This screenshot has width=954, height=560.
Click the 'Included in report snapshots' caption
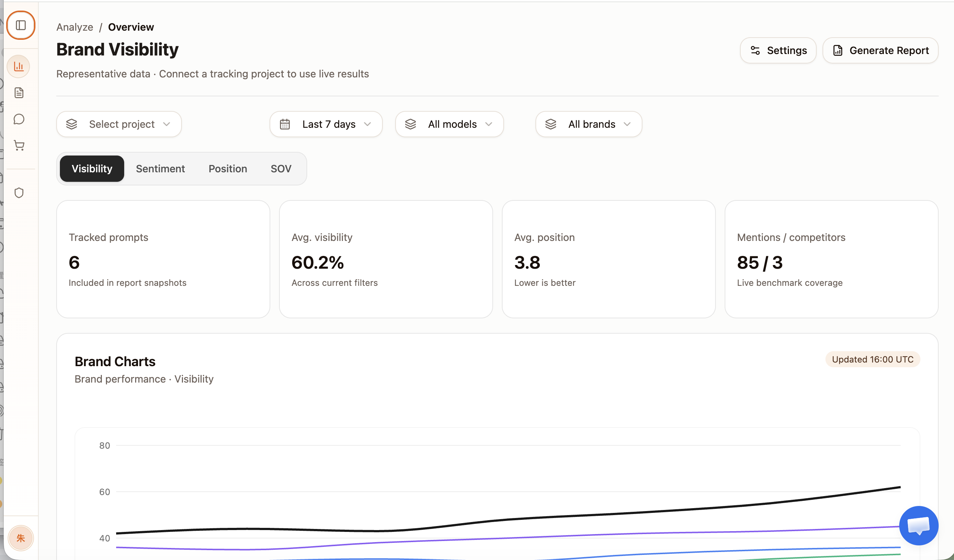(x=127, y=283)
